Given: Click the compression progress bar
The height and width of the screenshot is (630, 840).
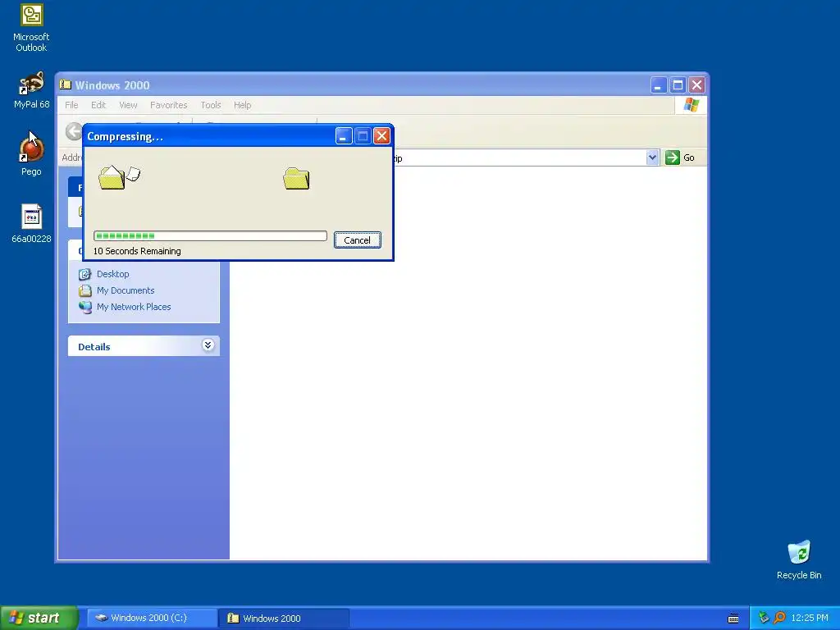Looking at the screenshot, I should pyautogui.click(x=210, y=235).
